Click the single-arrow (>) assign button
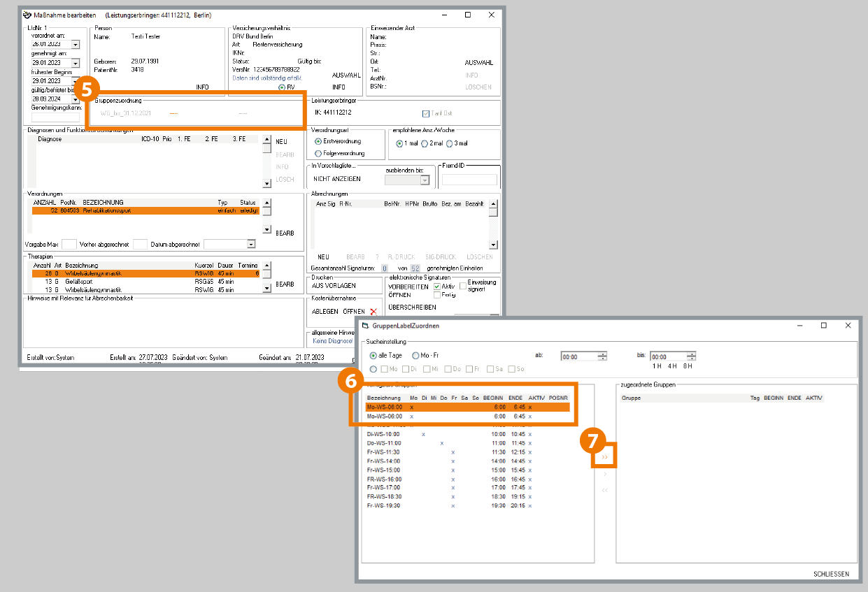This screenshot has height=592, width=868. (604, 474)
